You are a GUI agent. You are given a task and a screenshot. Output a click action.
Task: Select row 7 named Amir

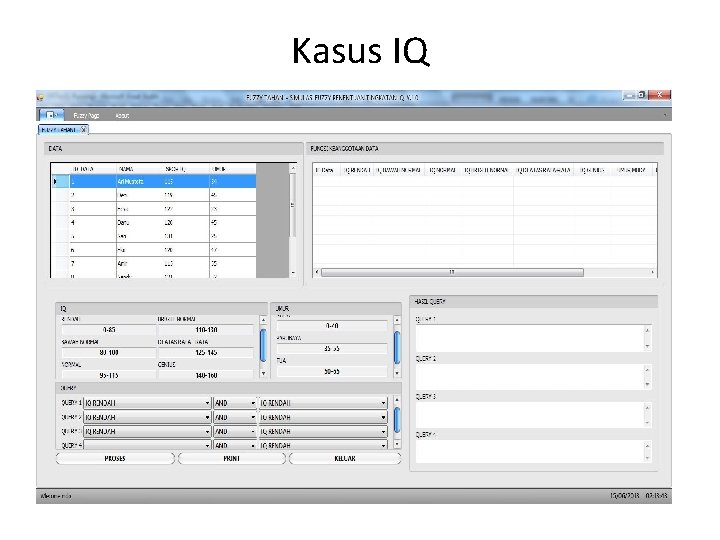point(153,264)
